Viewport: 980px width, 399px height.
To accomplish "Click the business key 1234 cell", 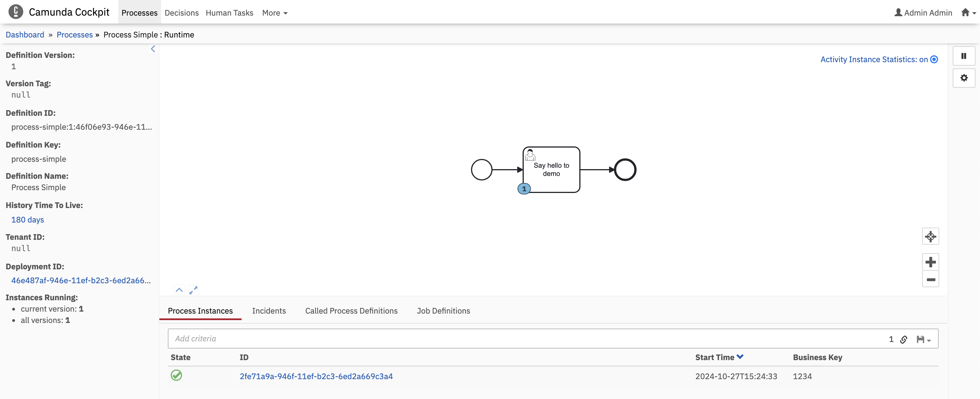I will pos(802,376).
